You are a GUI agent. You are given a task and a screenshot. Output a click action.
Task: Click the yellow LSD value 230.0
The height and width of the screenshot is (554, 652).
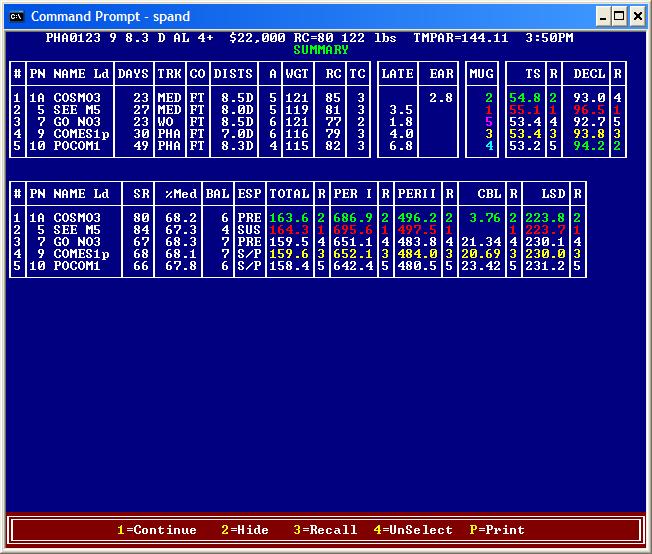point(545,254)
